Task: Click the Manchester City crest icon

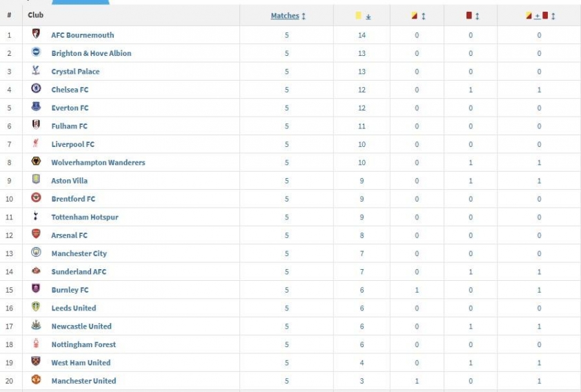Action: pyautogui.click(x=36, y=253)
